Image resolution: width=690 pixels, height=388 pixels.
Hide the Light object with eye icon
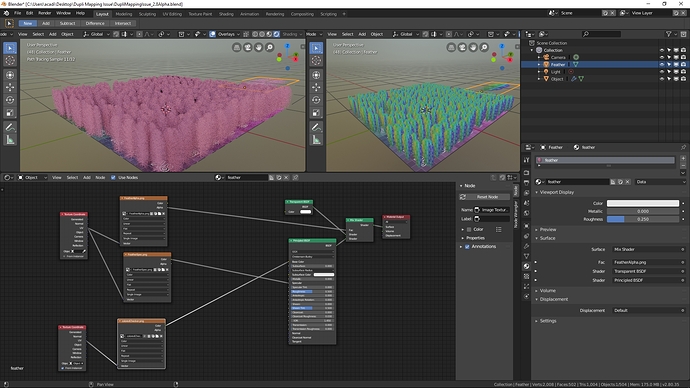click(x=661, y=72)
